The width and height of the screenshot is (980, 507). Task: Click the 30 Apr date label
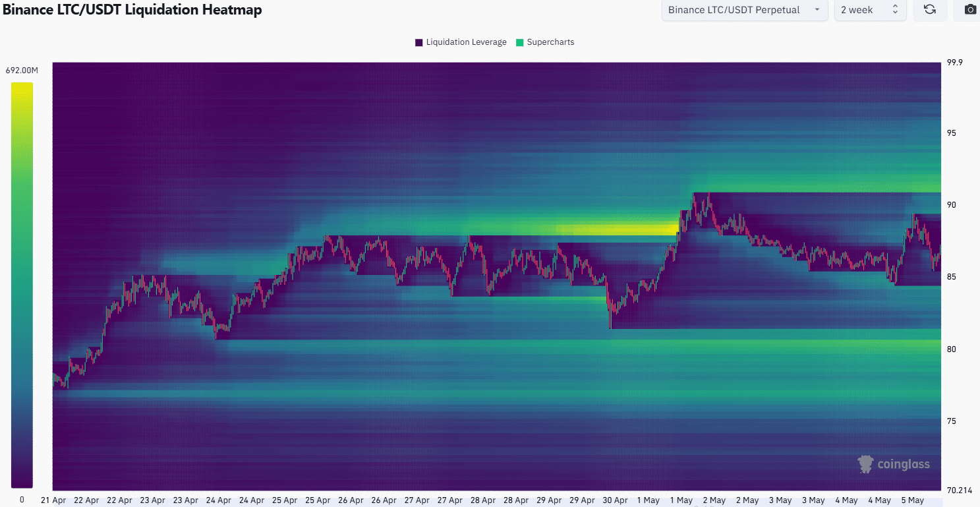click(x=616, y=500)
